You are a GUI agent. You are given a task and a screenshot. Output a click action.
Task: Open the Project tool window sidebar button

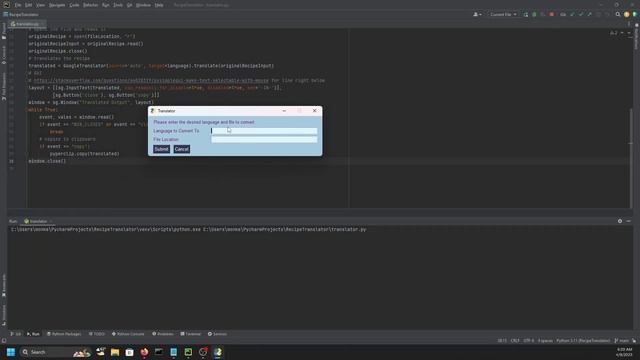click(x=4, y=31)
